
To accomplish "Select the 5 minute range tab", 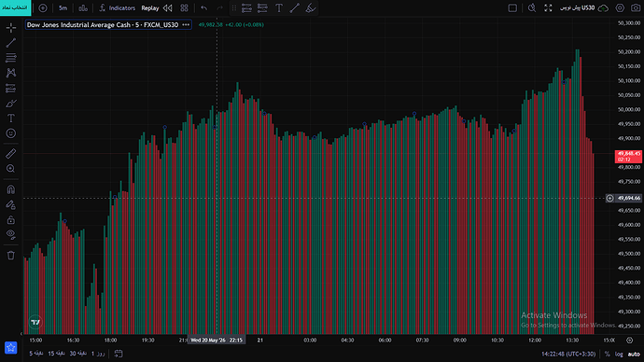I will pyautogui.click(x=36, y=354).
